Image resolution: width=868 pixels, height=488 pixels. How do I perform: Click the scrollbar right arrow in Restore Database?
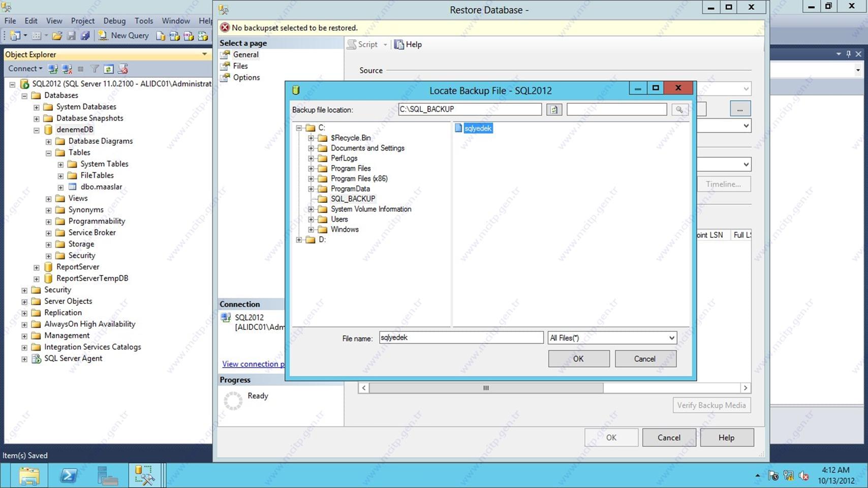point(746,388)
